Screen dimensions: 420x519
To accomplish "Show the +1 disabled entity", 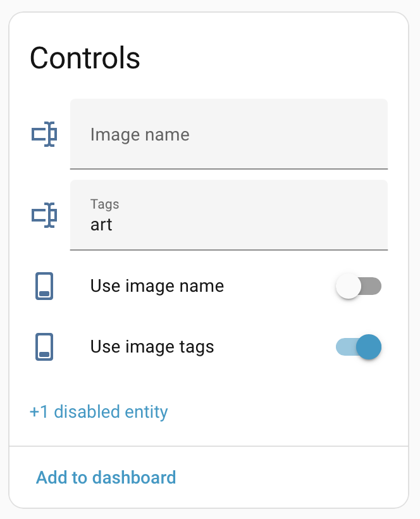I will coord(99,412).
